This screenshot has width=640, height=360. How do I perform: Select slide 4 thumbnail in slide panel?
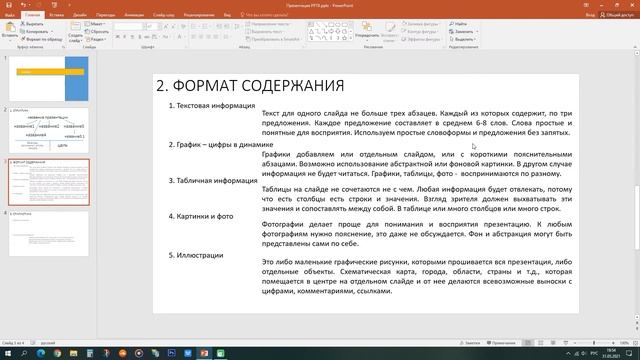pos(49,234)
